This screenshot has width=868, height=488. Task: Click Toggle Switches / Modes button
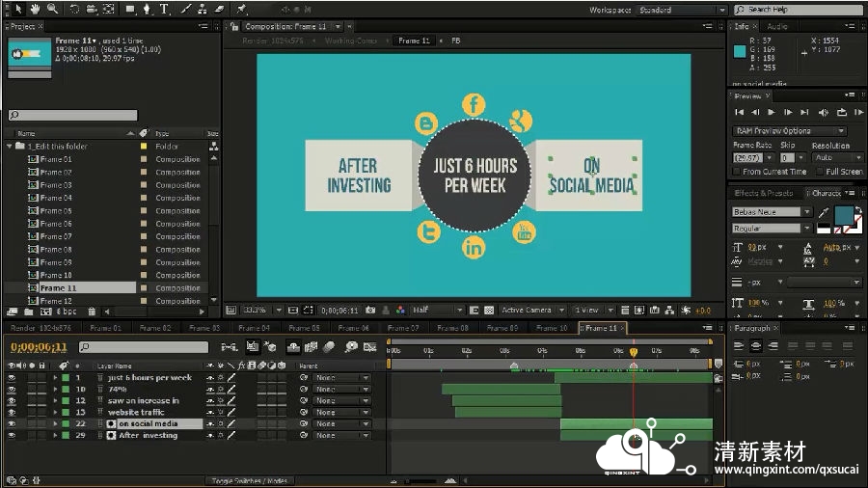[x=249, y=481]
